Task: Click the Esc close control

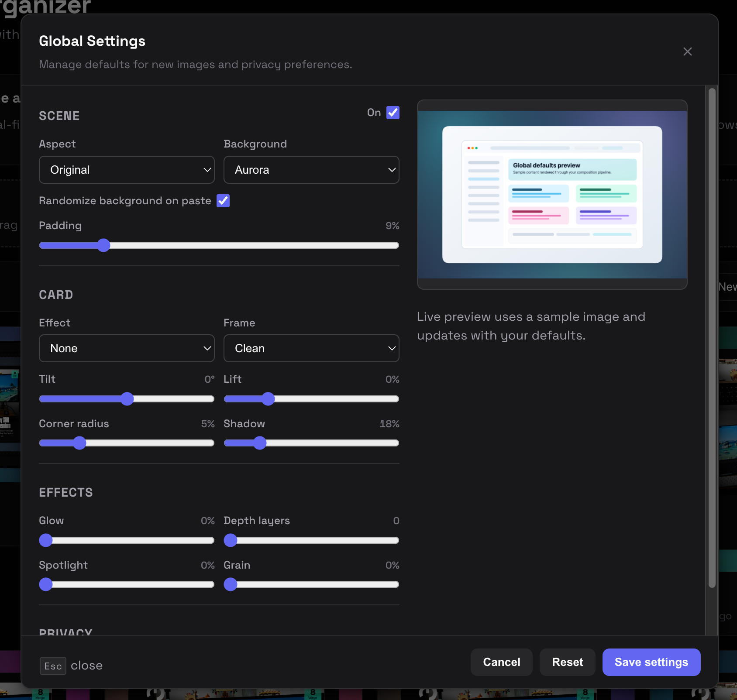Action: click(x=71, y=666)
